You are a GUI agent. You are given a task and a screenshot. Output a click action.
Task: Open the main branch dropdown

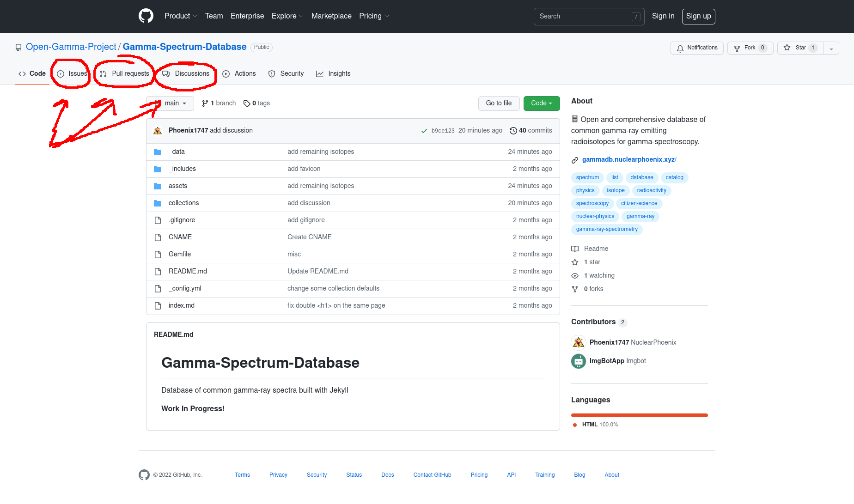(170, 103)
